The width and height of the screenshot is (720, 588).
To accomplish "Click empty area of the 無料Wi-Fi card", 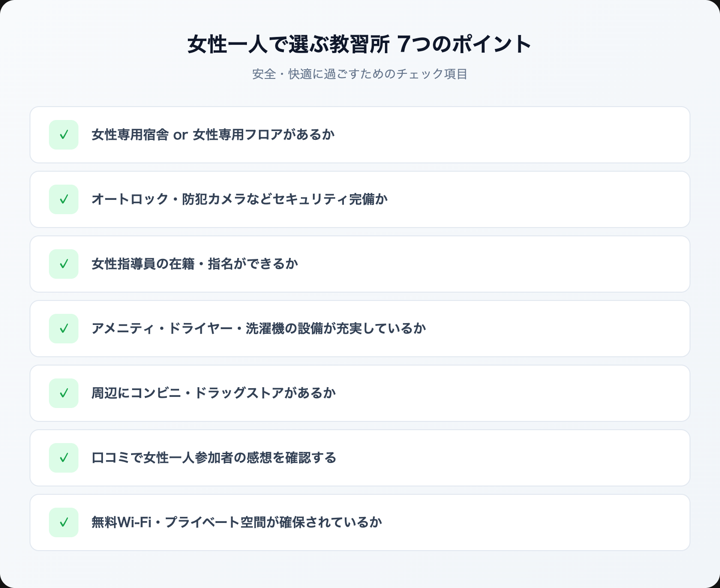I will (x=531, y=522).
